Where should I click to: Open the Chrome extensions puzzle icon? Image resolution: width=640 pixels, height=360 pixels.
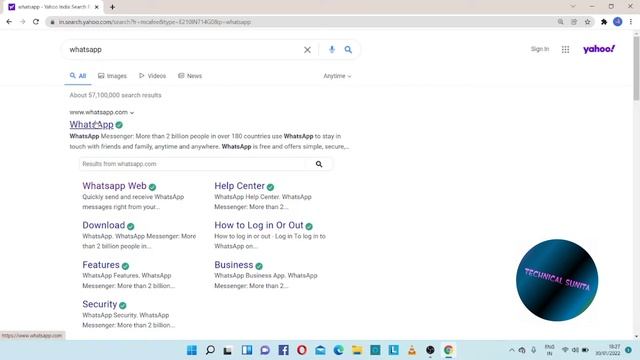coord(604,22)
